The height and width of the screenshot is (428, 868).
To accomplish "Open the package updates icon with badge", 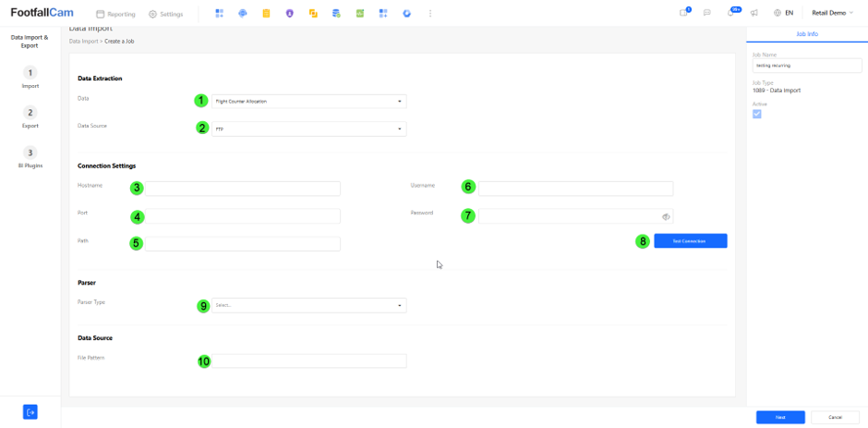I will click(684, 13).
